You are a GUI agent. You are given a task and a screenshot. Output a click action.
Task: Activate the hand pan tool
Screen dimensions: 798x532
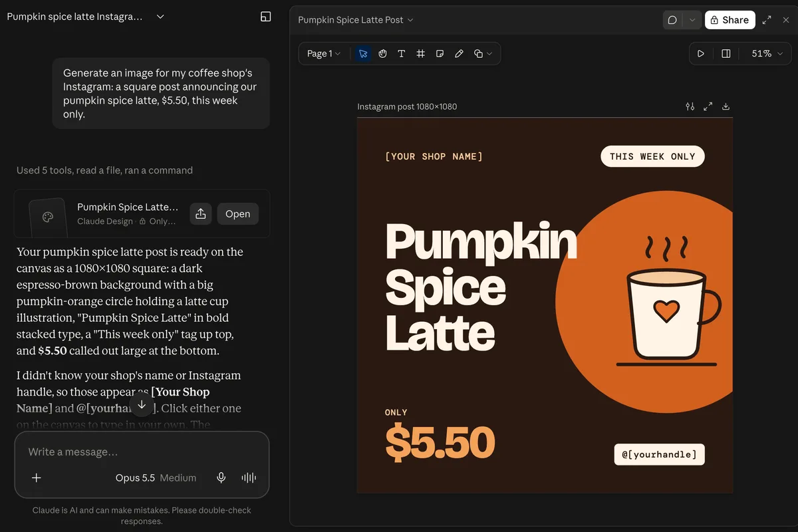382,54
